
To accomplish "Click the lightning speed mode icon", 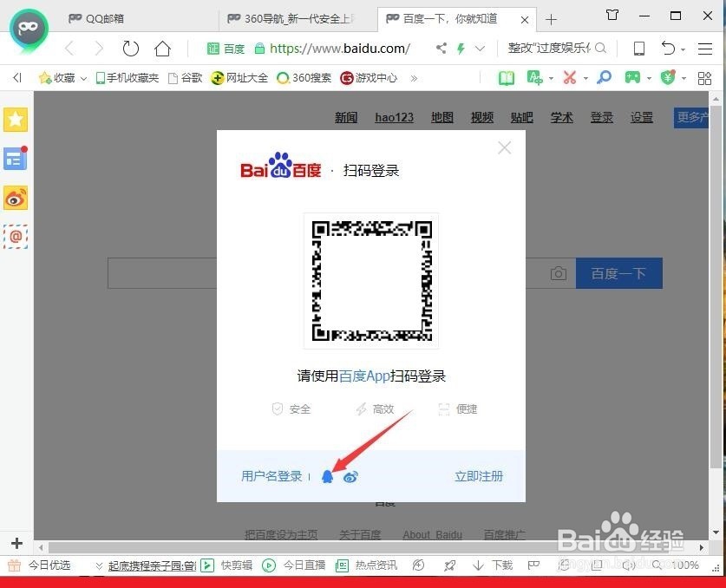I will 461,49.
